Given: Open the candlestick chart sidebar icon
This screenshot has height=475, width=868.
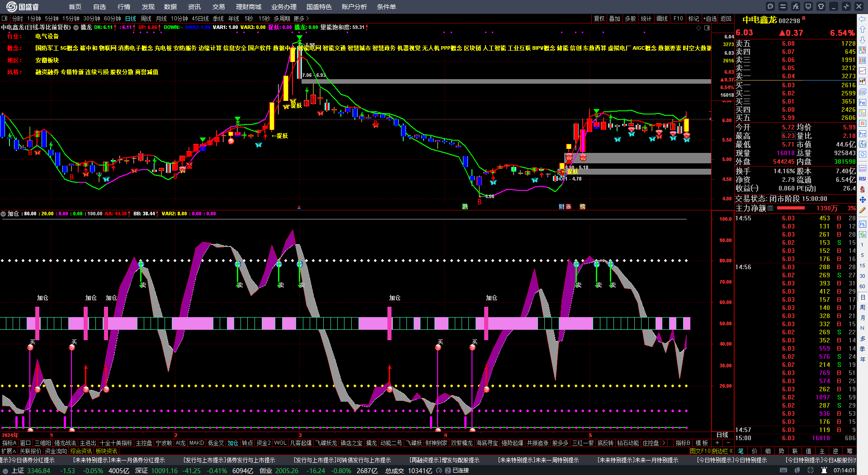Looking at the screenshot, I should pyautogui.click(x=863, y=81).
